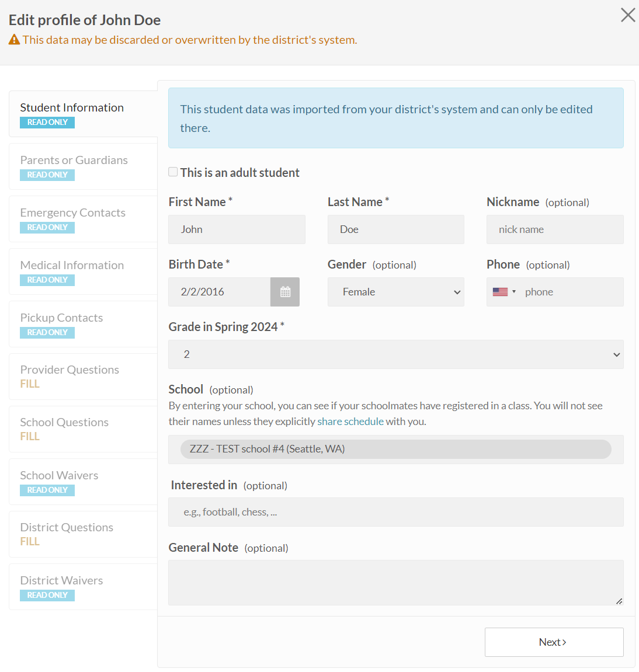Open the Emergency Contacts section

pyautogui.click(x=83, y=219)
